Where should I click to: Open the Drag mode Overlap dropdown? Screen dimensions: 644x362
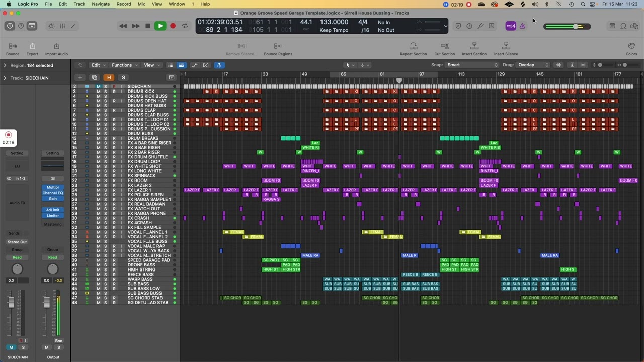(x=533, y=65)
